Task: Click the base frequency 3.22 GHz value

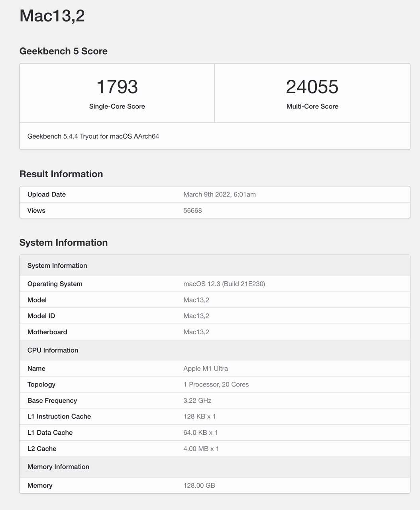Action: click(197, 400)
